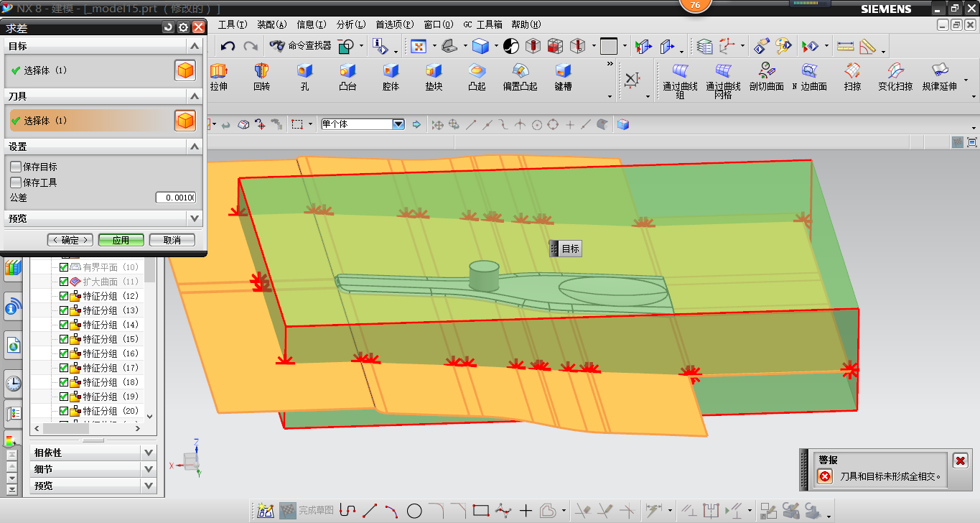Uncheck 有界平面 (10) in the navigator

click(64, 267)
